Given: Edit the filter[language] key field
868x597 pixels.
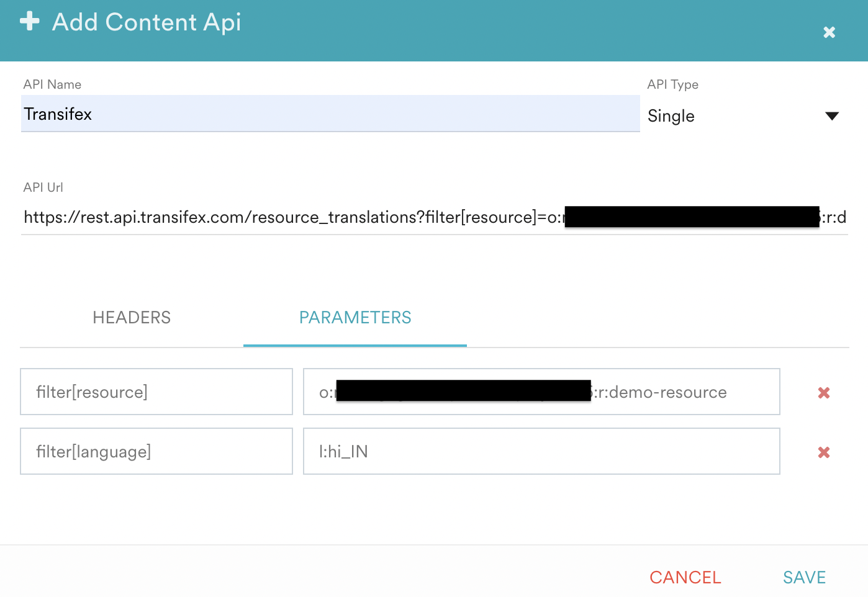Looking at the screenshot, I should coord(156,451).
